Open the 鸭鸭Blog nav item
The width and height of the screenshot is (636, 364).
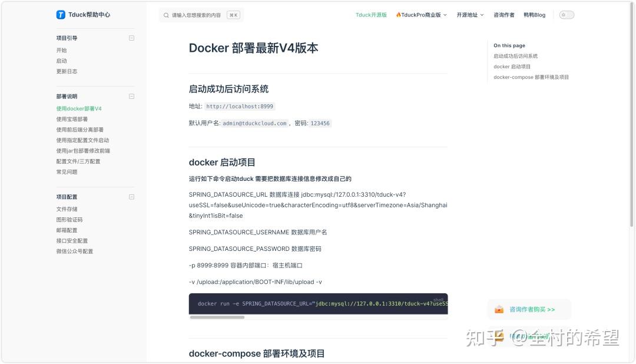coord(534,15)
